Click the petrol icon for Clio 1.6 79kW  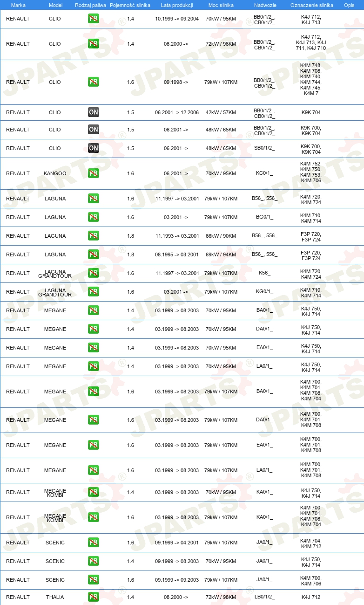94,82
